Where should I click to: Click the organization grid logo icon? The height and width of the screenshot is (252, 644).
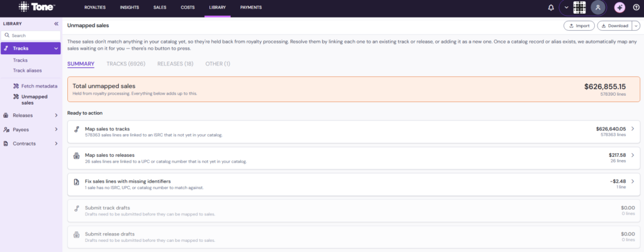pyautogui.click(x=579, y=8)
